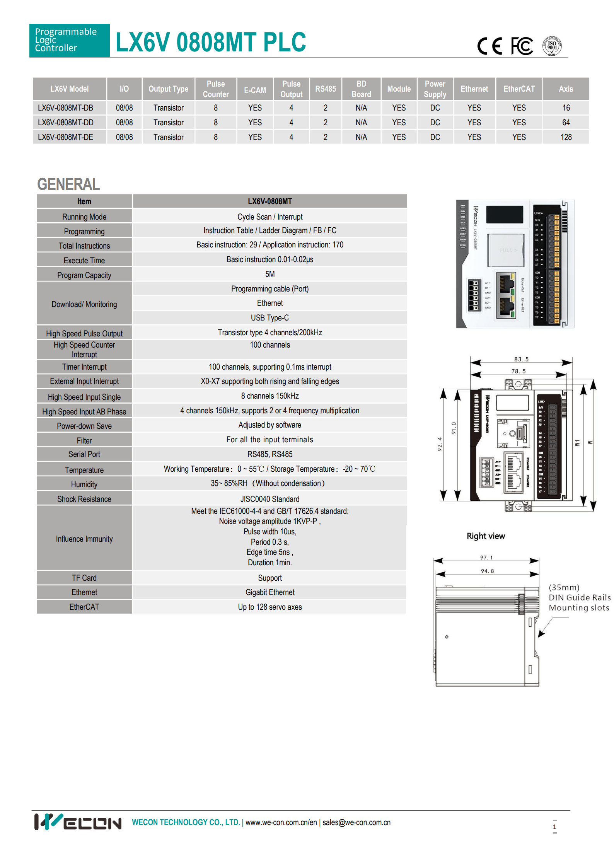Select the LX6V PLC product photo
Viewport: 614px width, 868px height.
click(x=515, y=264)
